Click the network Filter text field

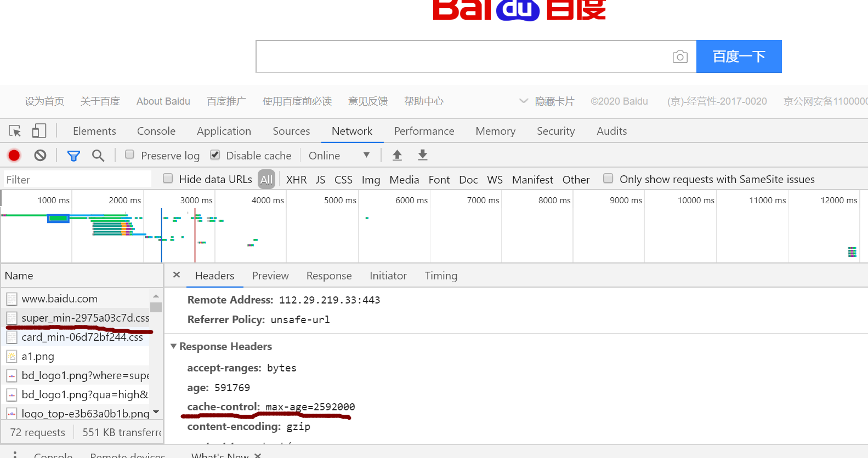click(77, 180)
